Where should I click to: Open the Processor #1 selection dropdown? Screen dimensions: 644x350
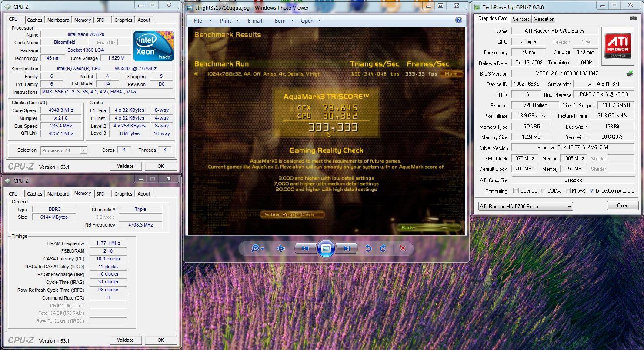pyautogui.click(x=64, y=150)
